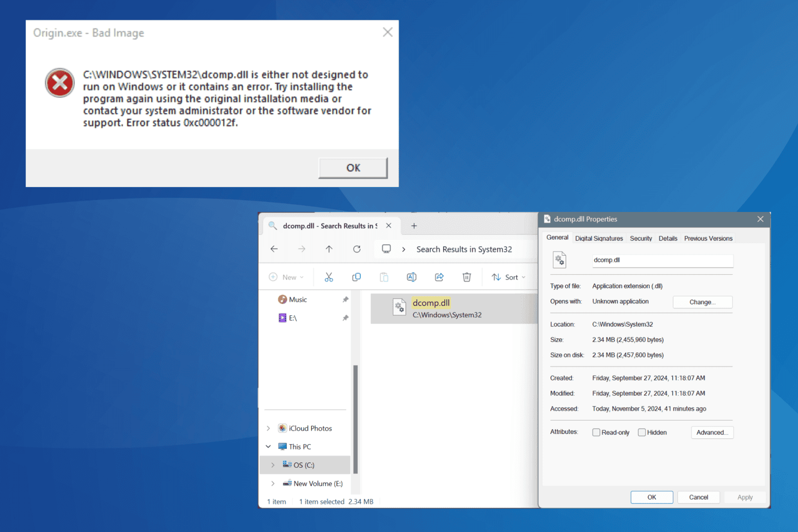Click OK in the Origin.exe Bad Image dialog
798x532 pixels.
pos(353,168)
